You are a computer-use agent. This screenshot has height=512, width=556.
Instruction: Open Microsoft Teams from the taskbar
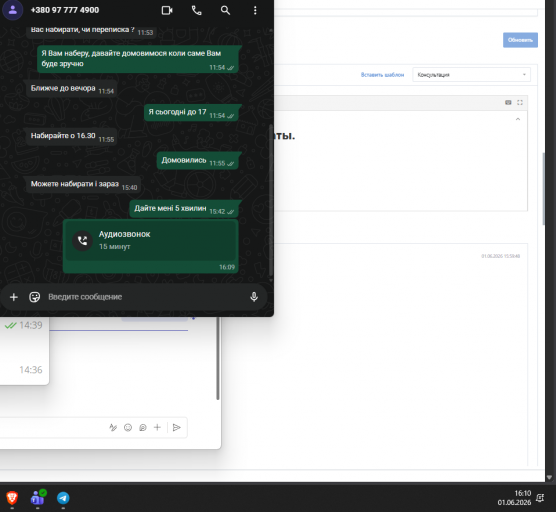point(38,498)
